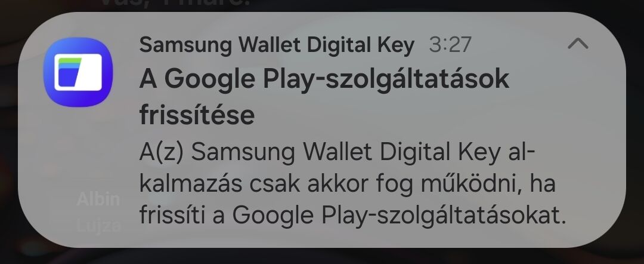The width and height of the screenshot is (644, 264).
Task: Tap blank area between the timestamp and chevron
Action: [519, 44]
